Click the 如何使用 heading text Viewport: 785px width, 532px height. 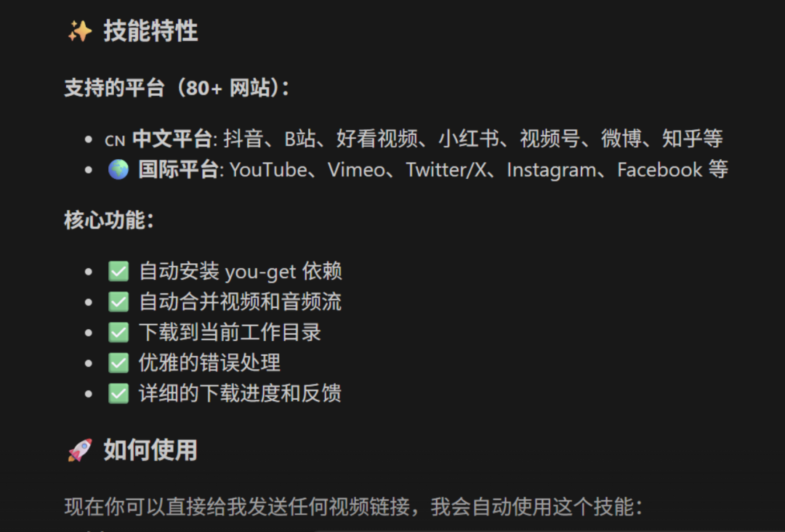point(150,450)
